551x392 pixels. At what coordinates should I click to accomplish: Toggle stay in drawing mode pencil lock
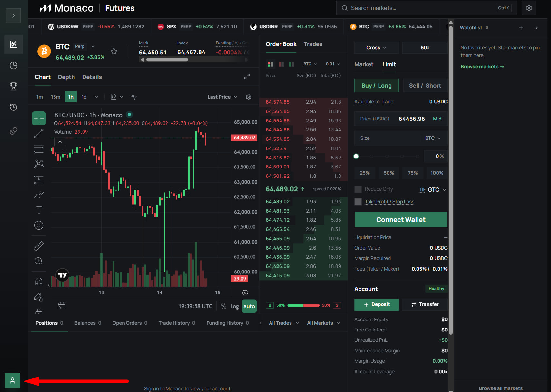pos(39,297)
